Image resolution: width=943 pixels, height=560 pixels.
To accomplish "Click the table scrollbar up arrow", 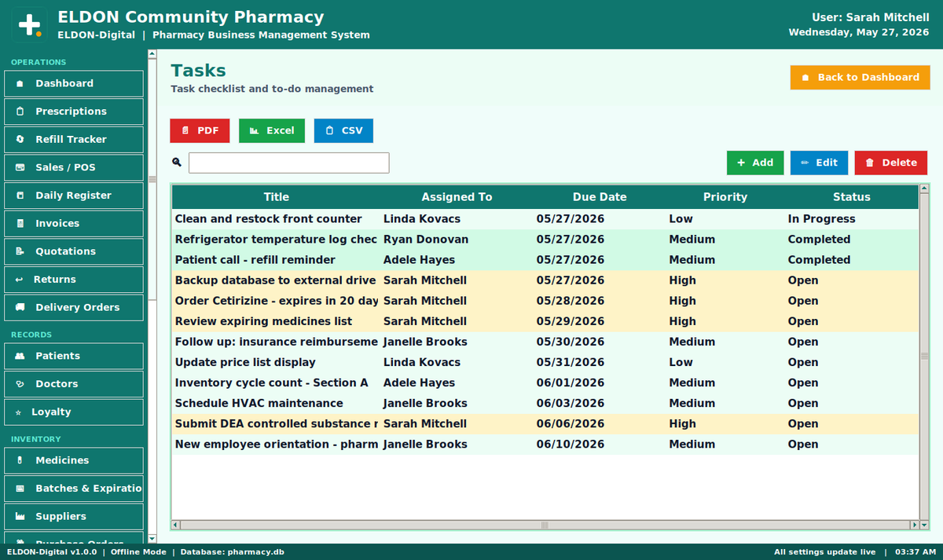I will point(924,189).
